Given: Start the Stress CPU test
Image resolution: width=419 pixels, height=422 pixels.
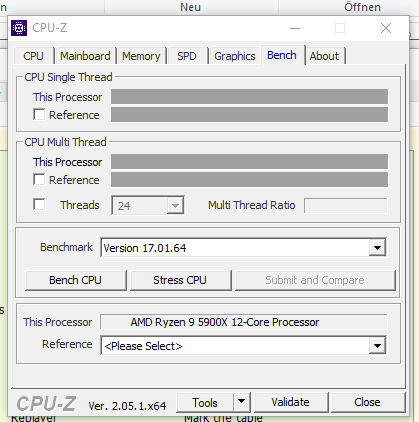Looking at the screenshot, I should pyautogui.click(x=180, y=280).
